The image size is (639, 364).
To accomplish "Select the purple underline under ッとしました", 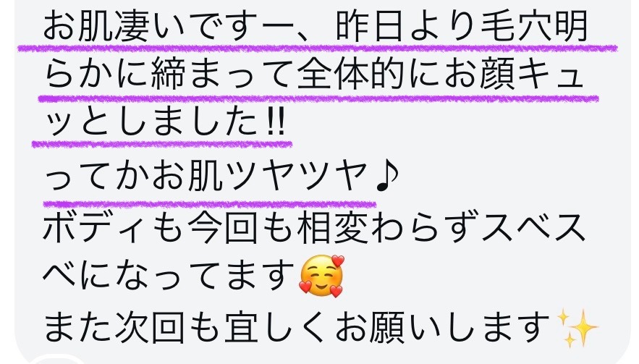I will pos(162,143).
